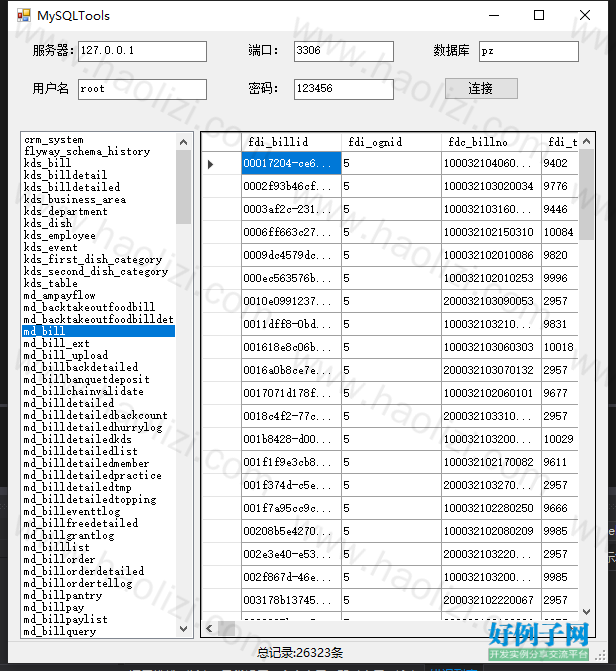Click the port field showing 3306
Screen dimensions: 616x671
343,51
